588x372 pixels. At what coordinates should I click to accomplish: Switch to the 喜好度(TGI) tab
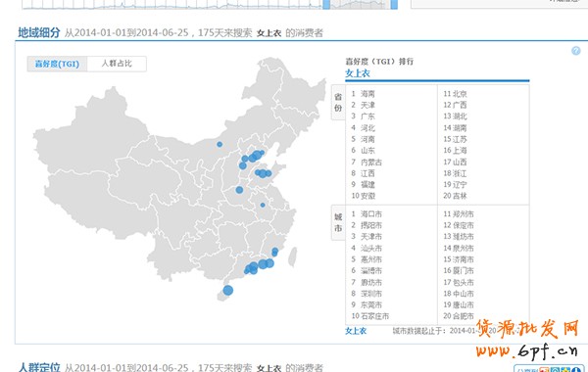[57, 64]
